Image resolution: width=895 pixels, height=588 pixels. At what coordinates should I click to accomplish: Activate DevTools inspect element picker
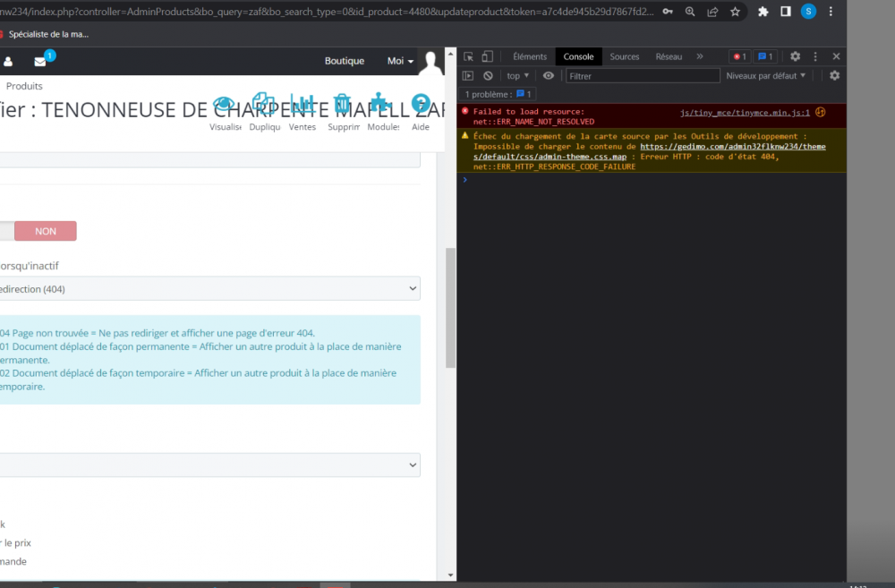coord(469,56)
